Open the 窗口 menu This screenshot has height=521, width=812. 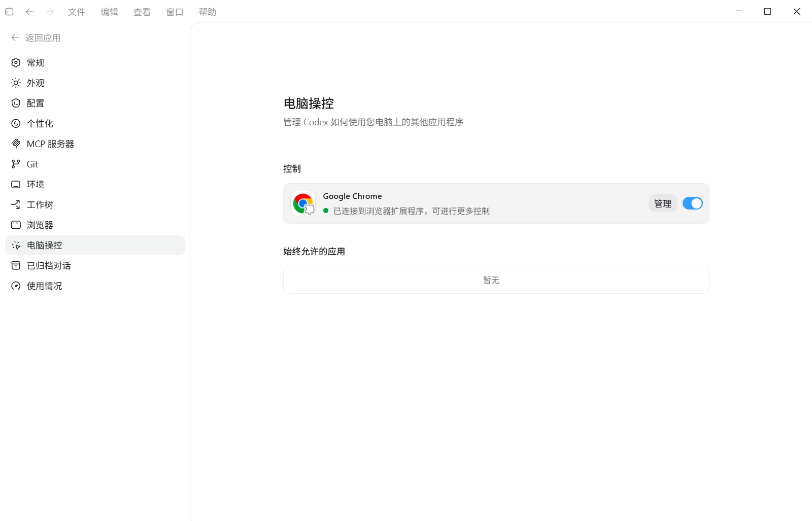[x=175, y=12]
